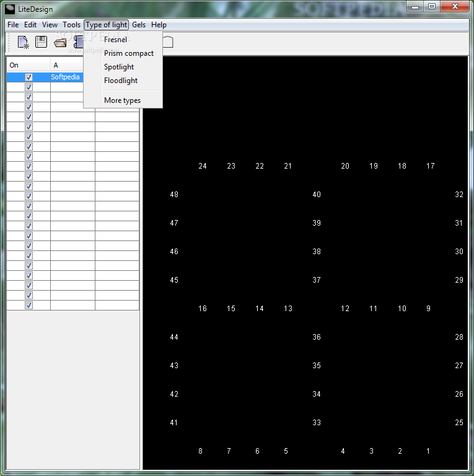474x476 pixels.
Task: Select the Softpedia cell
Action: (x=67, y=77)
